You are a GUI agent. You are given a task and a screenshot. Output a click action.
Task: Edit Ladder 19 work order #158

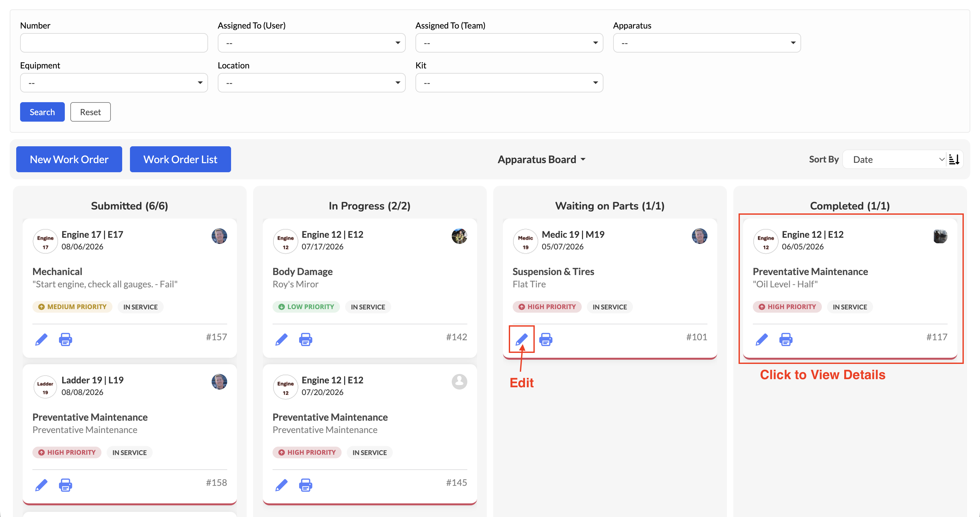point(41,485)
